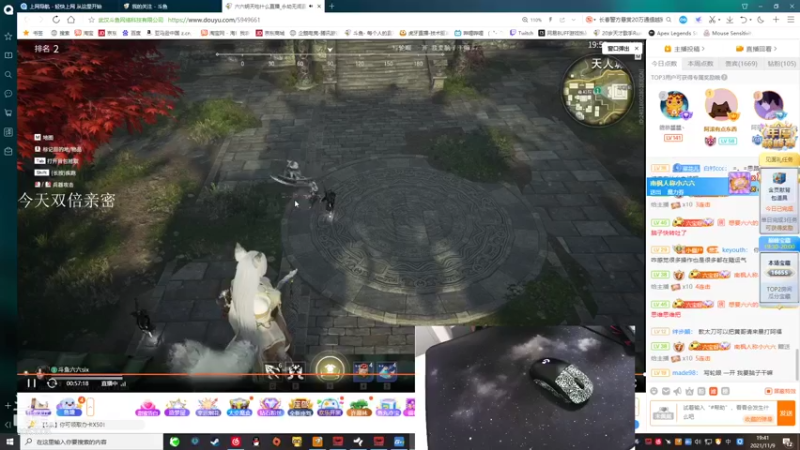Screen dimensions: 800x450
Task: Click the sidebar chat bubble icon
Action: 8,94
